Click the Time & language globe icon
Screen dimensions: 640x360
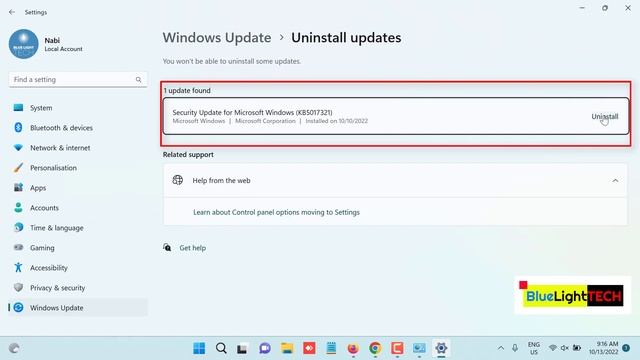pos(18,227)
